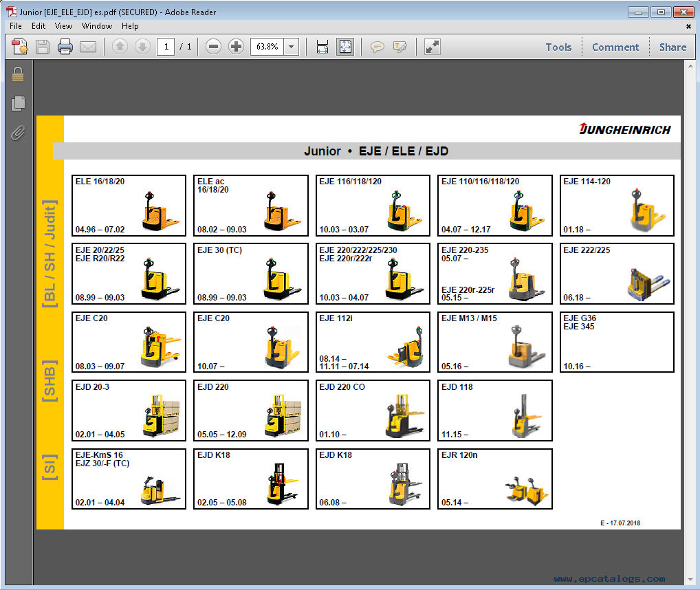Select the ELE ac 16/18/20 card
Viewport: 700px width, 590px height.
tap(250, 206)
